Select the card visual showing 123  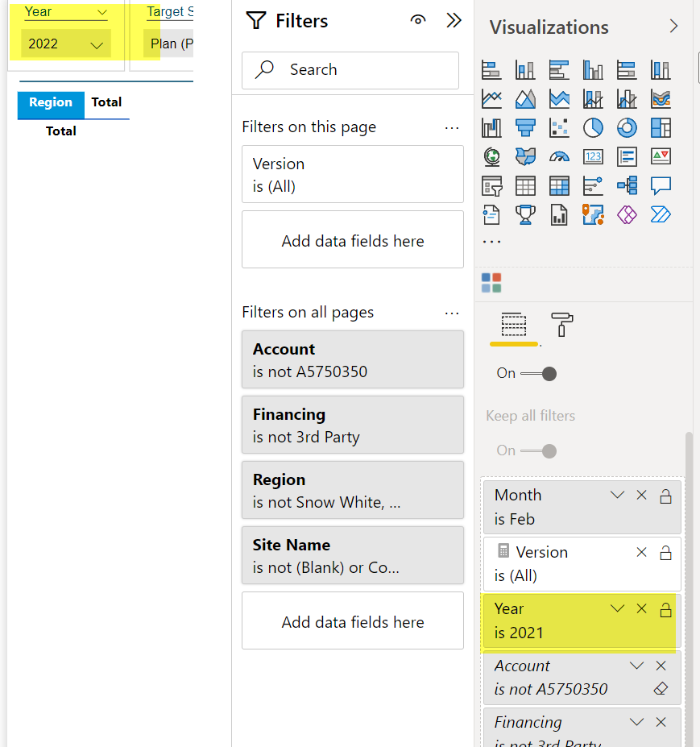593,156
